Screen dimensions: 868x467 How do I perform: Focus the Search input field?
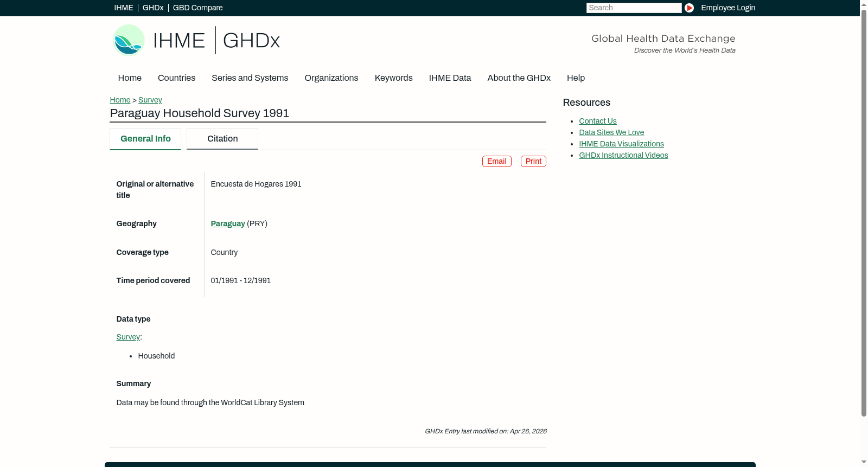pos(634,8)
